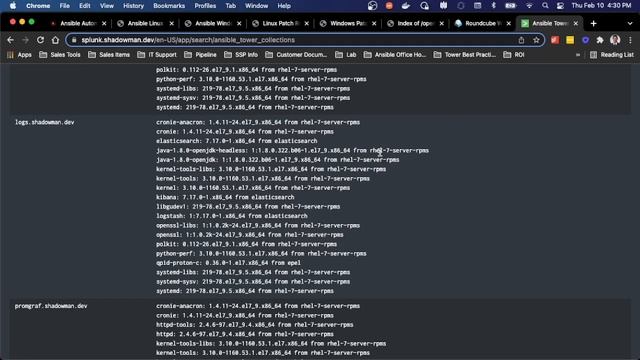The height and width of the screenshot is (360, 640).
Task: Expand hidden bookmarks overflow chevron
Action: coord(578,55)
